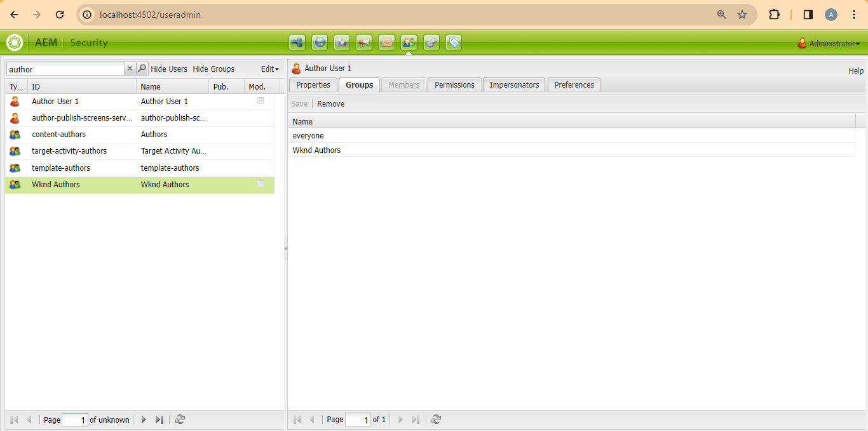
Task: Switch to the Permissions tab
Action: point(454,84)
